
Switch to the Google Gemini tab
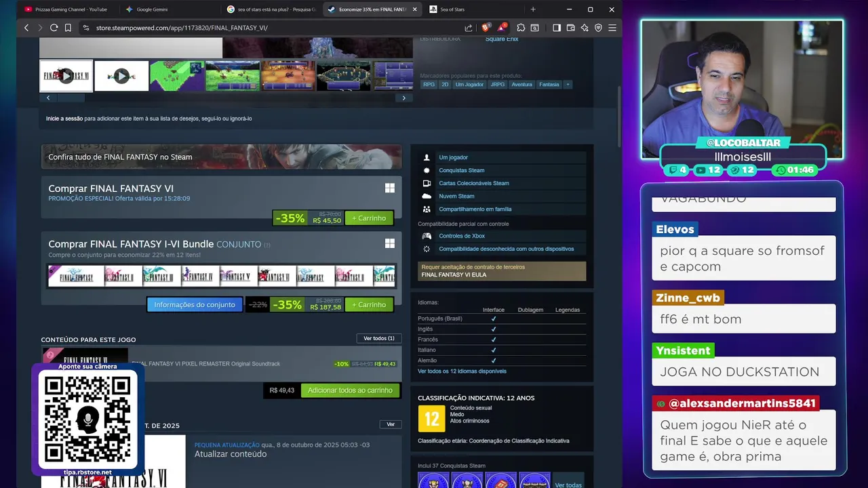point(168,9)
